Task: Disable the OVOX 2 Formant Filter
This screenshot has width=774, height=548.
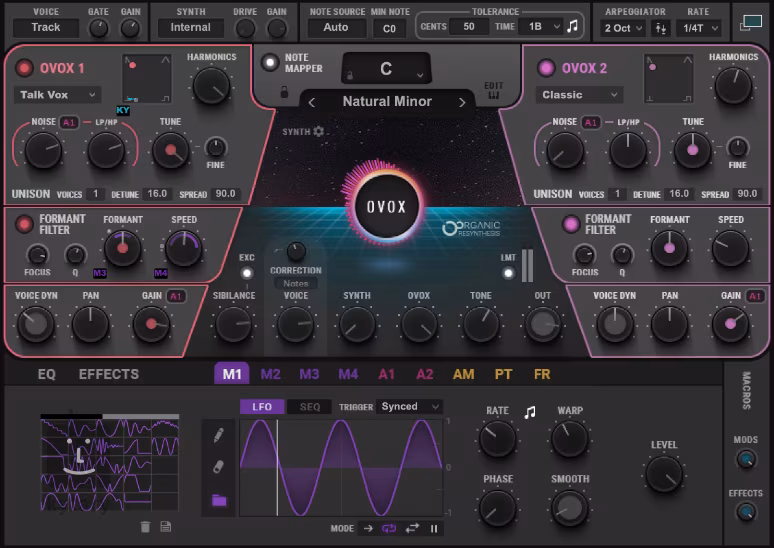Action: [572, 223]
